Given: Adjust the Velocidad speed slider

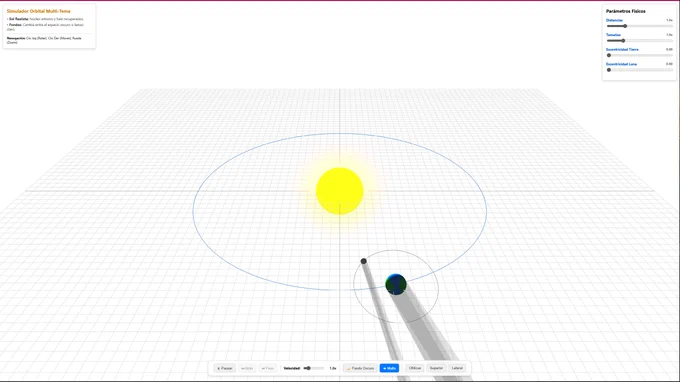Looking at the screenshot, I should 314,368.
